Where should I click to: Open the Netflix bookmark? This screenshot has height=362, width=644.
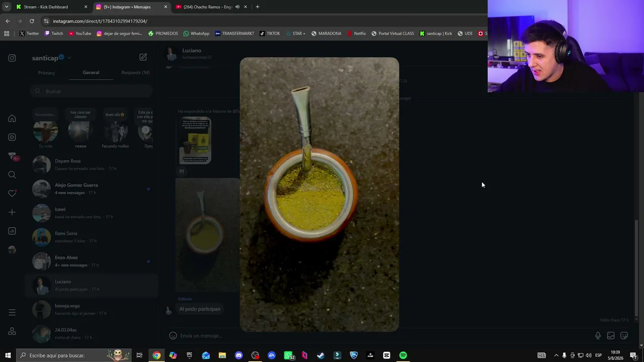coord(356,34)
